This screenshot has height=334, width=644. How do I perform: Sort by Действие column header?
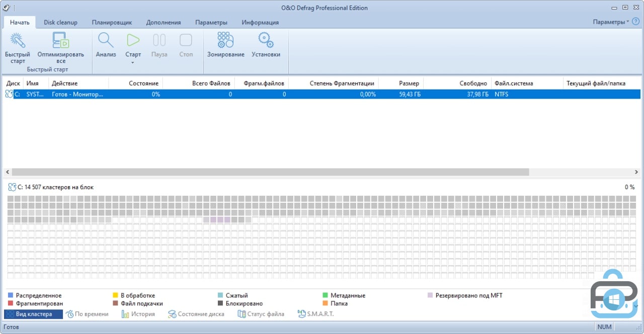[78, 83]
